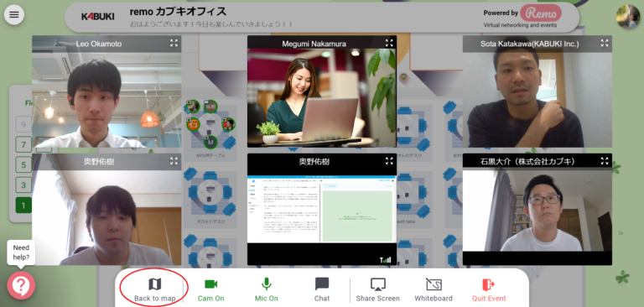Maximize 石黒大介's video tile
644x307 pixels.
[x=605, y=161]
